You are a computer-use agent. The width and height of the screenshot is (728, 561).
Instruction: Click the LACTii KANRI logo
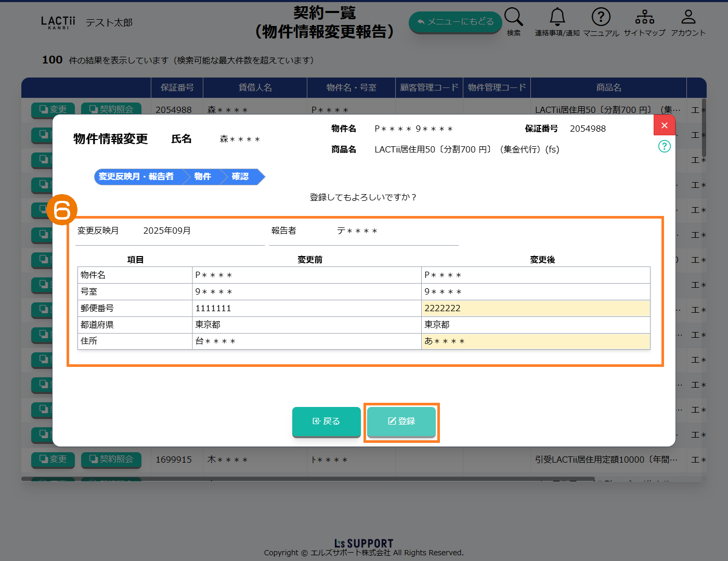(58, 22)
